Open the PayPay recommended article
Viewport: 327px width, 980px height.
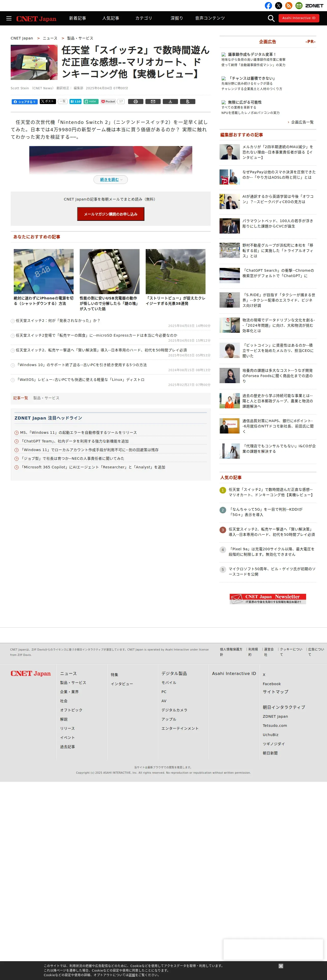(x=279, y=175)
